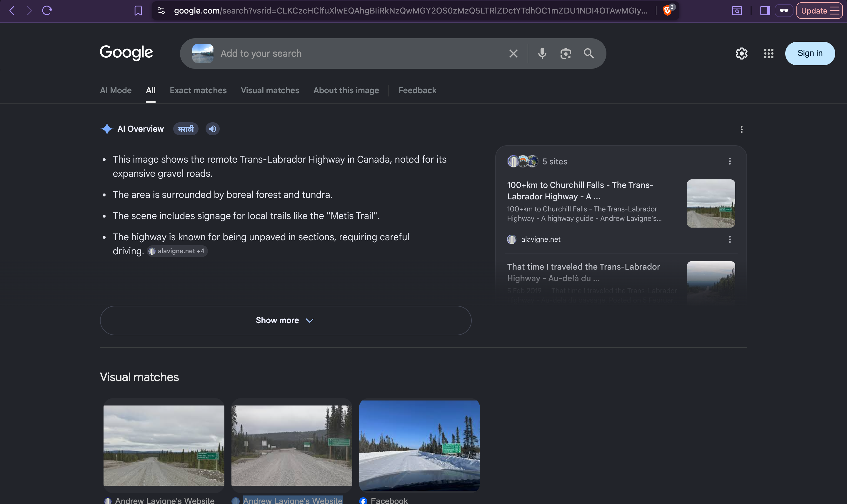Click the AI Overview sparkle icon
This screenshot has height=504, width=847.
click(107, 129)
